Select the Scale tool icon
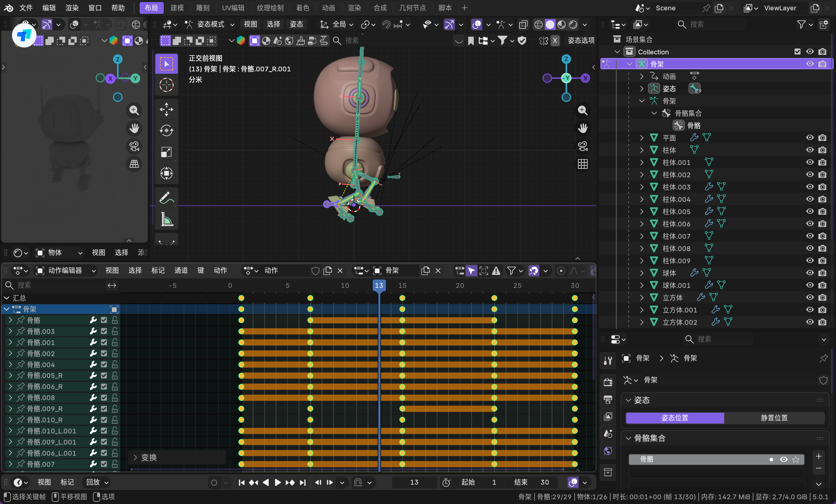 click(167, 152)
